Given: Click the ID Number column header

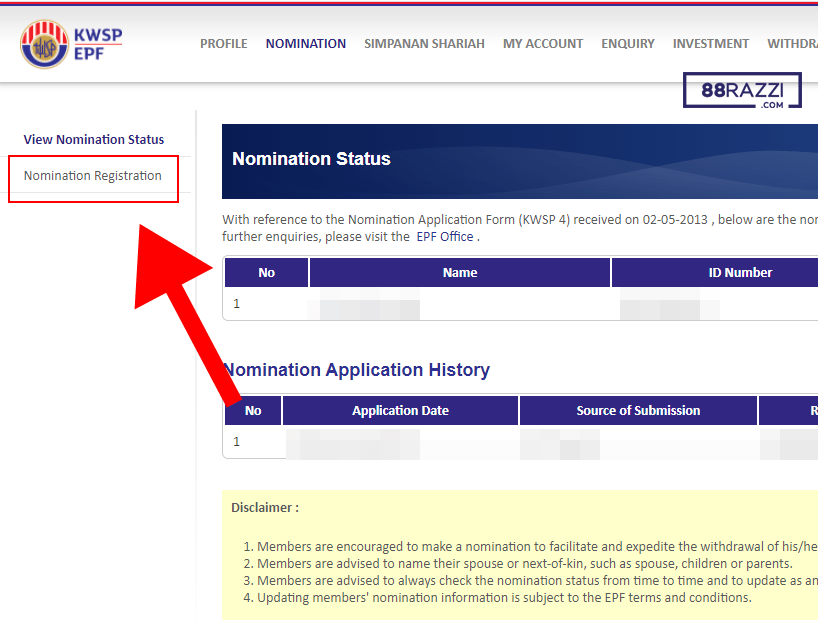Looking at the screenshot, I should point(740,273).
